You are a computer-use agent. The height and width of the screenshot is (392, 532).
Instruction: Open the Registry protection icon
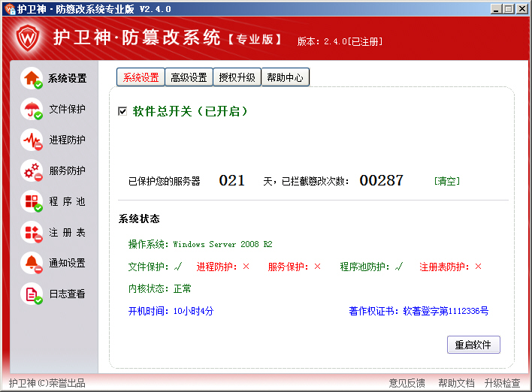[32, 233]
